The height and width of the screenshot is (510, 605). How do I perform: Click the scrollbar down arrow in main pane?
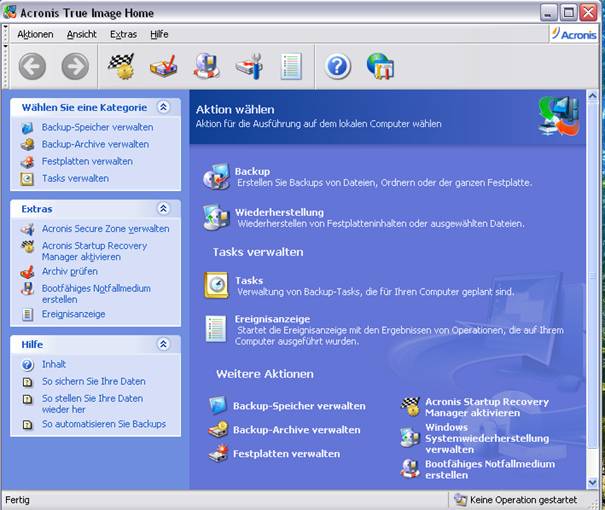pyautogui.click(x=593, y=483)
